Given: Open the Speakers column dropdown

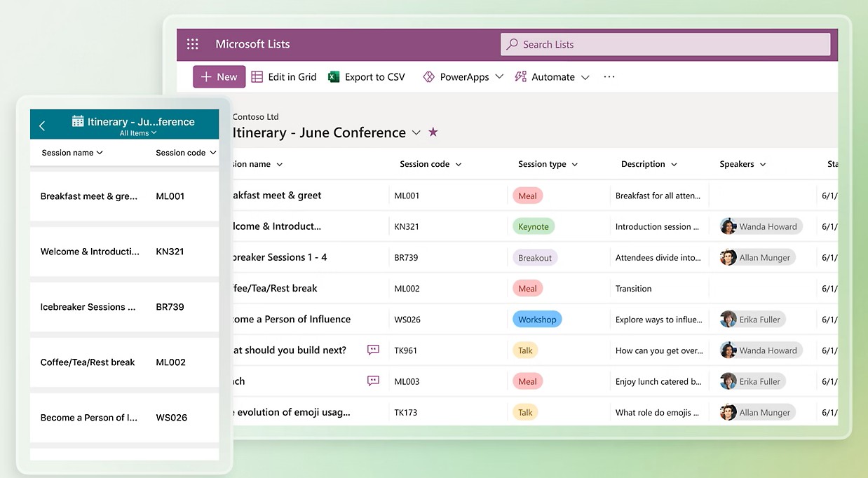Looking at the screenshot, I should click(763, 165).
